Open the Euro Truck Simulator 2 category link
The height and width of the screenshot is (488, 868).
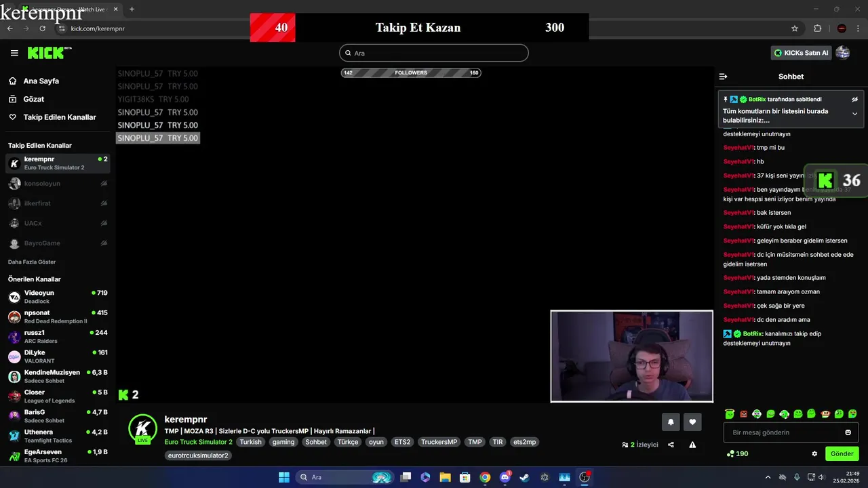(x=198, y=442)
